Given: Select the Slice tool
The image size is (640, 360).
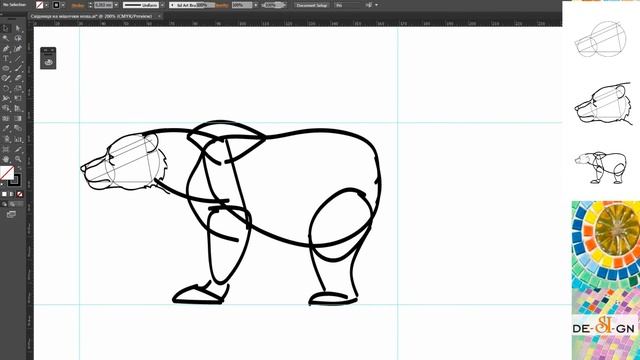Looking at the screenshot, I should tap(18, 149).
